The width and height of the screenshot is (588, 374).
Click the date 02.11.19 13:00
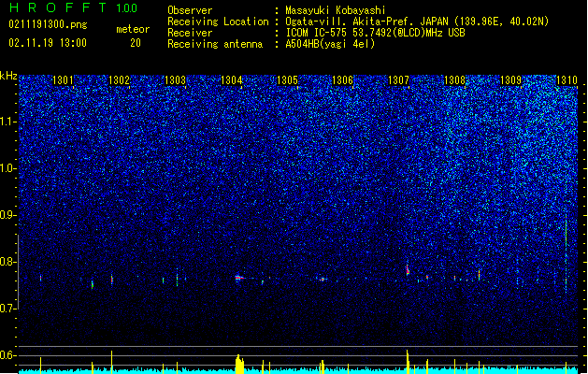[x=48, y=43]
